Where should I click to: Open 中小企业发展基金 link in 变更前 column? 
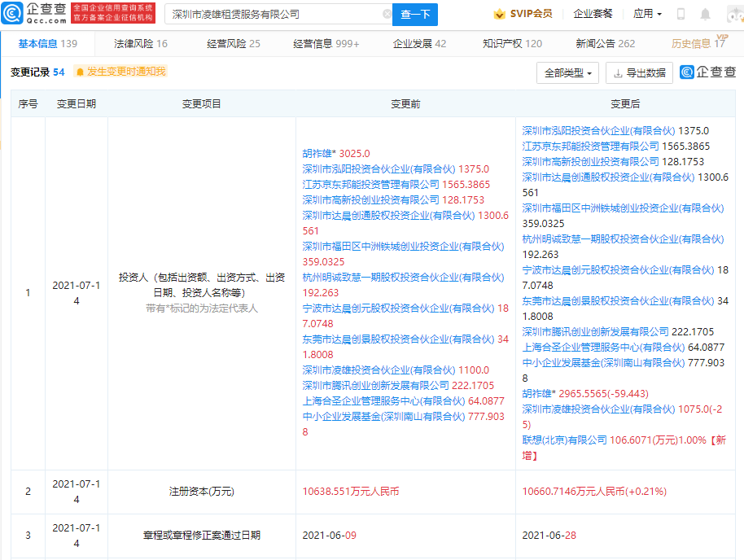[383, 417]
